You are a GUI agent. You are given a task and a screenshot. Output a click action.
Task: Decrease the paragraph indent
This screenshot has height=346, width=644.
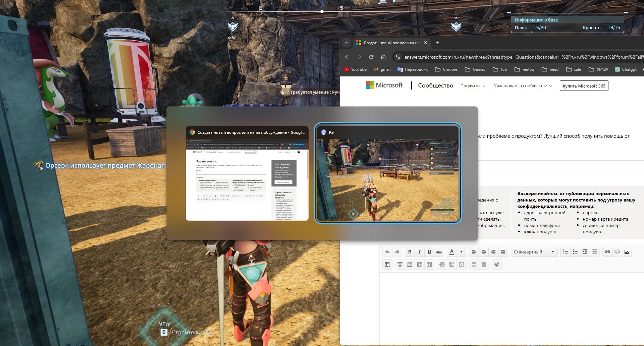coord(595,252)
